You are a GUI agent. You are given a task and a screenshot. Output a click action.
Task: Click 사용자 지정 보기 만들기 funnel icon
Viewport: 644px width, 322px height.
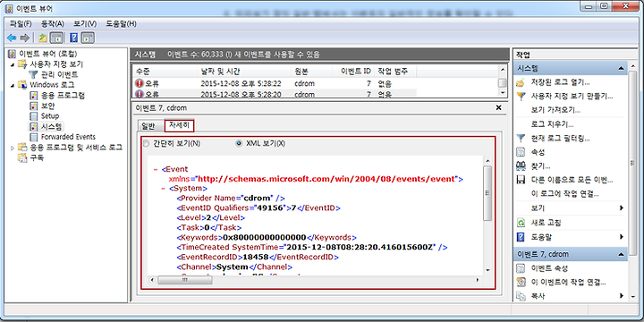(521, 97)
